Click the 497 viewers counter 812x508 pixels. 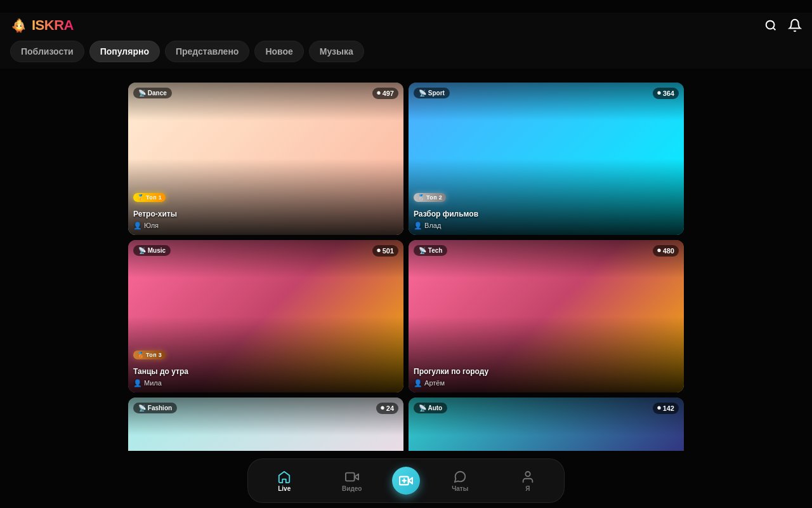(385, 93)
